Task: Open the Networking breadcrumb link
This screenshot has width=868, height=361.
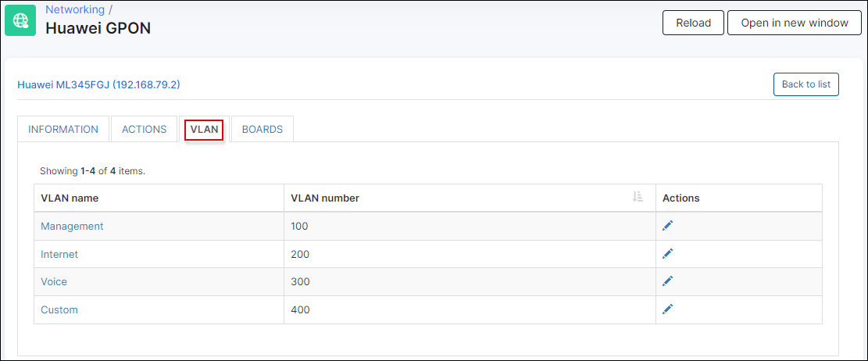Action: (x=75, y=9)
